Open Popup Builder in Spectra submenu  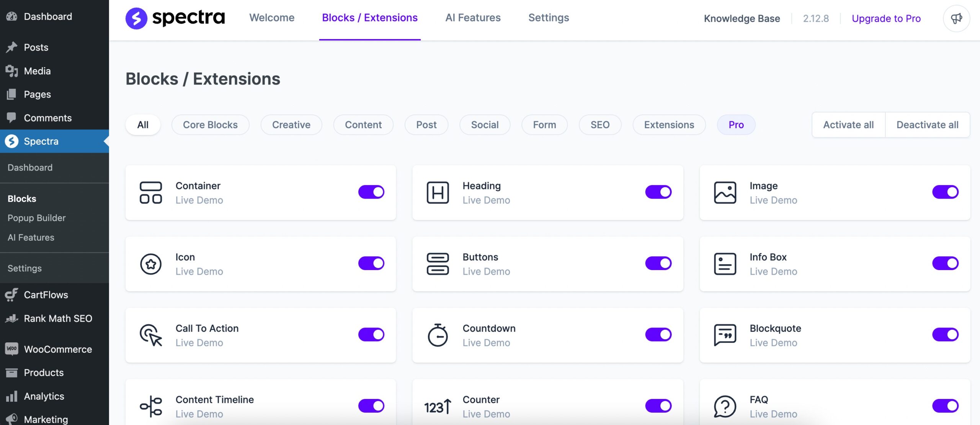[x=36, y=218]
